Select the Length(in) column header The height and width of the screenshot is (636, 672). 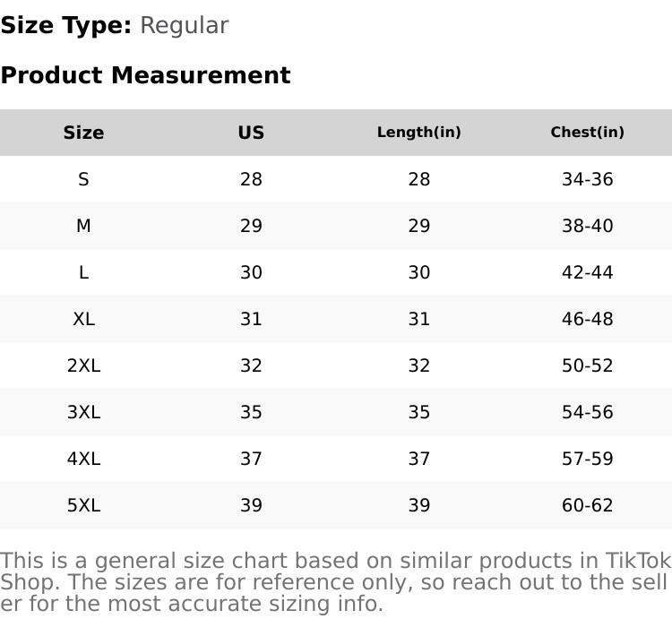(418, 133)
